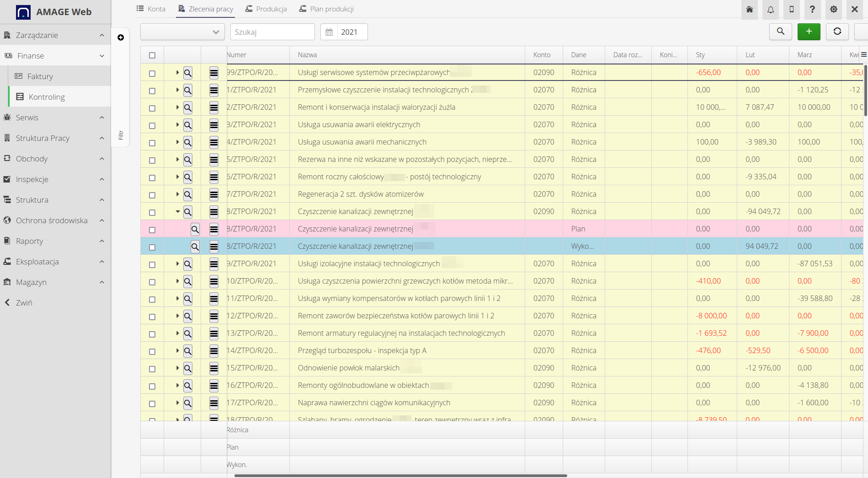The height and width of the screenshot is (478, 868).
Task: Click the green plus icon to add new work order
Action: (x=809, y=32)
